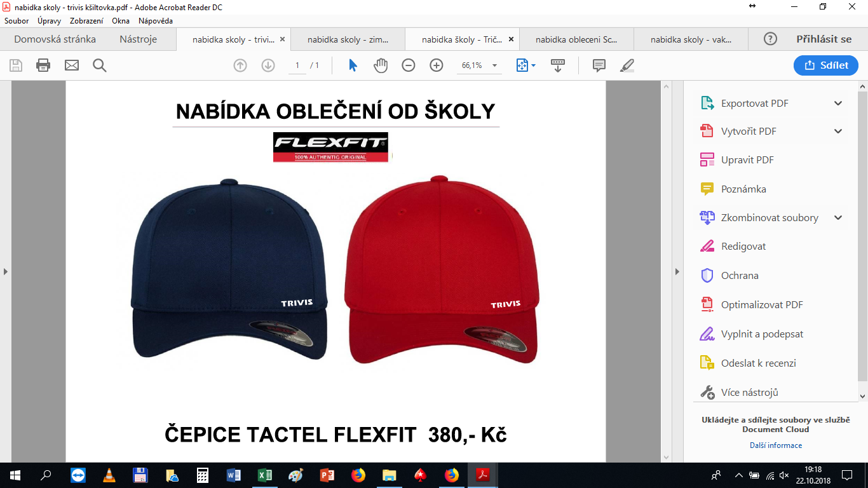Screen dimensions: 868x488
Task: Open the Okna menu
Action: pyautogui.click(x=121, y=21)
